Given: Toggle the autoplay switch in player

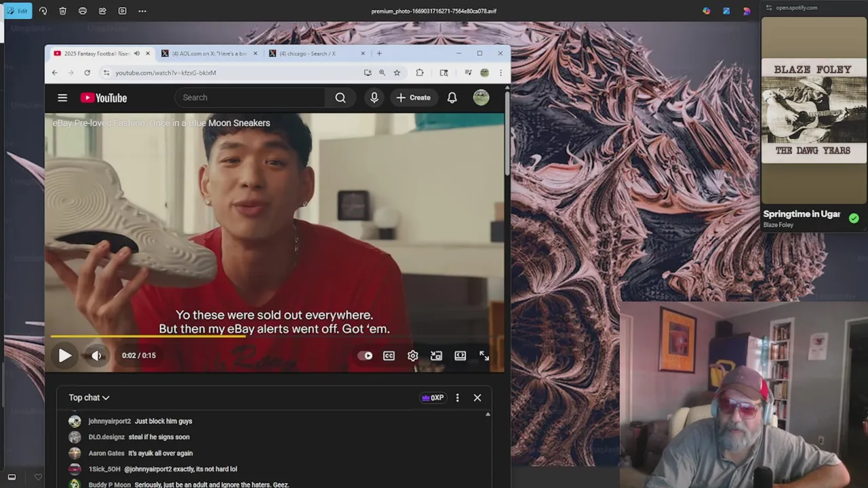Looking at the screenshot, I should [366, 355].
